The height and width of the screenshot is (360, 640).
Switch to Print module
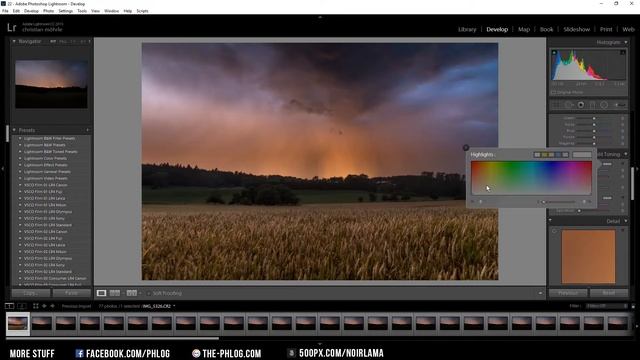(606, 29)
